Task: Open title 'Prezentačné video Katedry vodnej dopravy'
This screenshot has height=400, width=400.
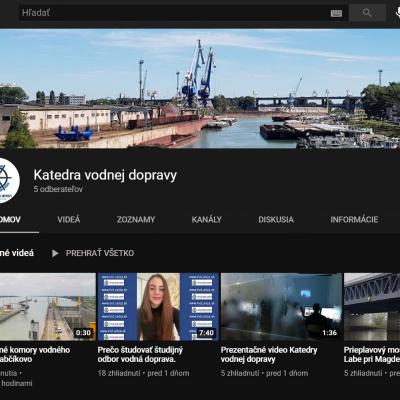Action: pyautogui.click(x=269, y=355)
